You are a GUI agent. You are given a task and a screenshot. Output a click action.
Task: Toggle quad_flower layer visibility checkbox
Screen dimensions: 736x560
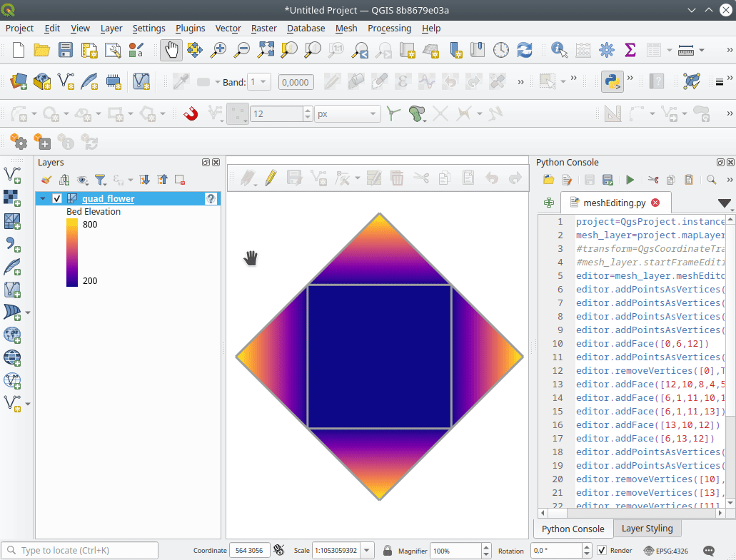click(x=58, y=199)
